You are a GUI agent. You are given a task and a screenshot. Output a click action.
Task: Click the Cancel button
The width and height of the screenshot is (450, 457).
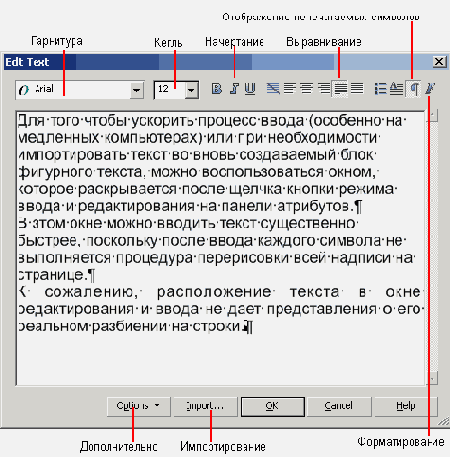coord(339,406)
